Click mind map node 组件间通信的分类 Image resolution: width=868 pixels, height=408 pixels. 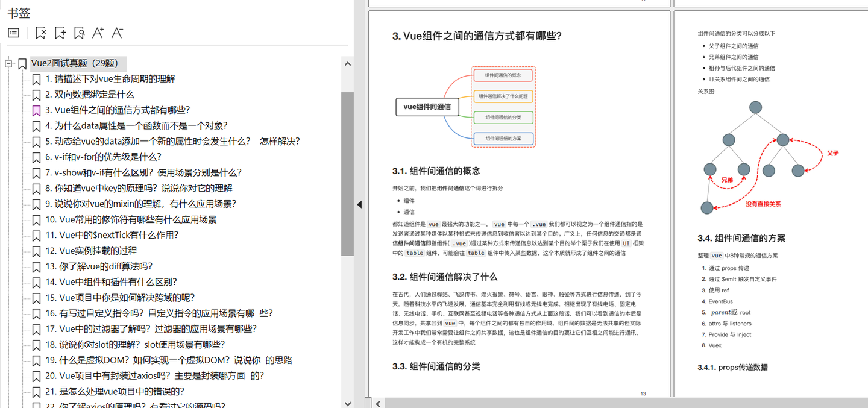503,117
